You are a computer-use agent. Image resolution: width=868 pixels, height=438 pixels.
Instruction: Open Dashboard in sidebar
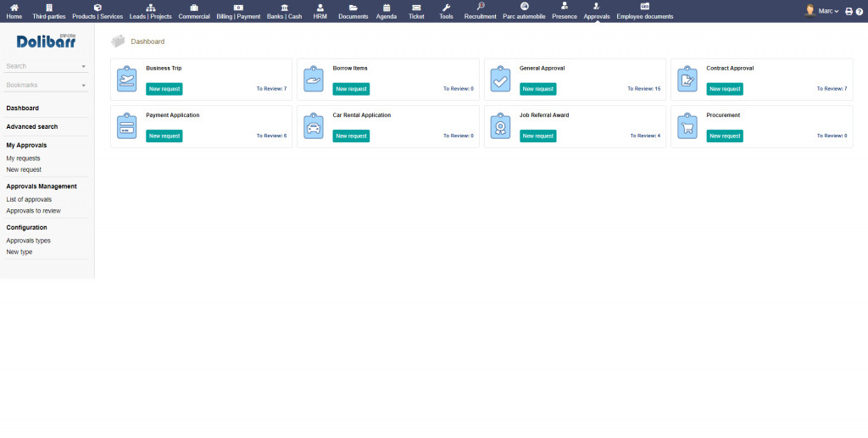point(23,108)
